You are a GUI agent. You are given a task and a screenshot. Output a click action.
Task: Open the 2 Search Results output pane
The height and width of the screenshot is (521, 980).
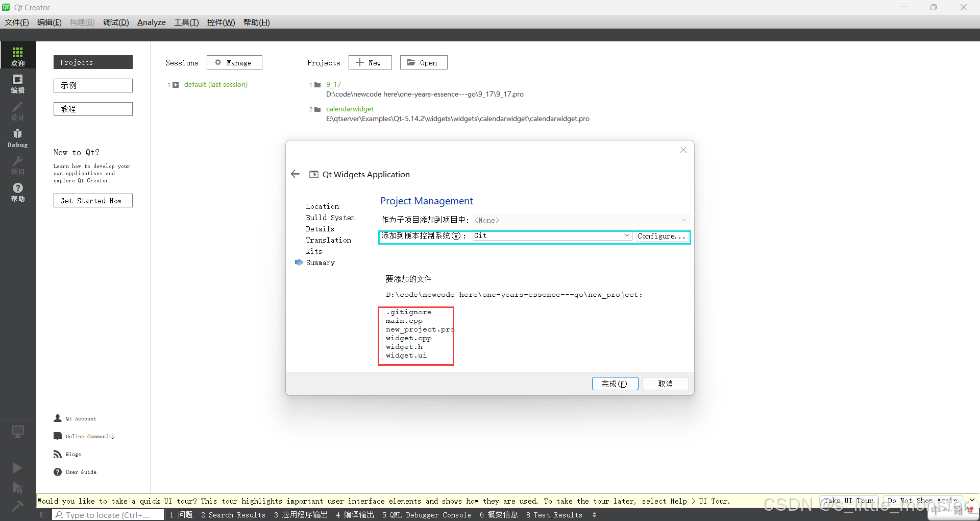pyautogui.click(x=233, y=515)
